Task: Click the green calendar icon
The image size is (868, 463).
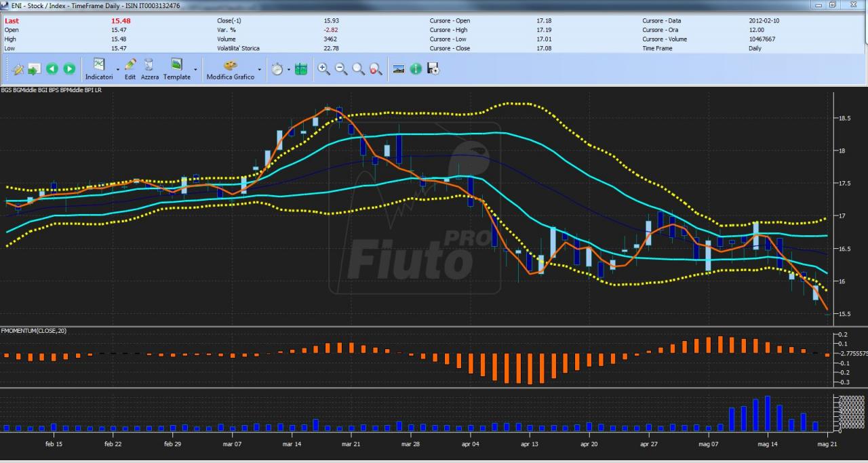Action: [x=301, y=69]
